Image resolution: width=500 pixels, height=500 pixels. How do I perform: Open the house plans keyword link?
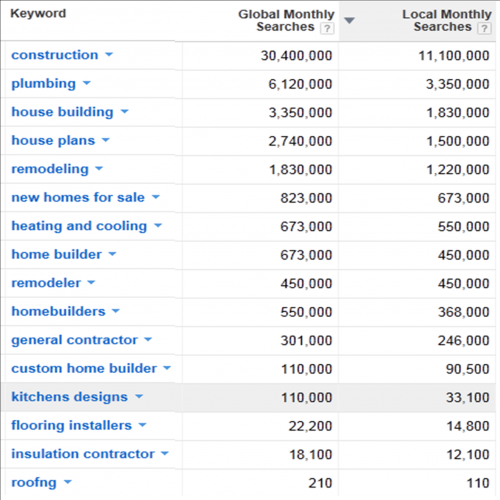point(53,141)
